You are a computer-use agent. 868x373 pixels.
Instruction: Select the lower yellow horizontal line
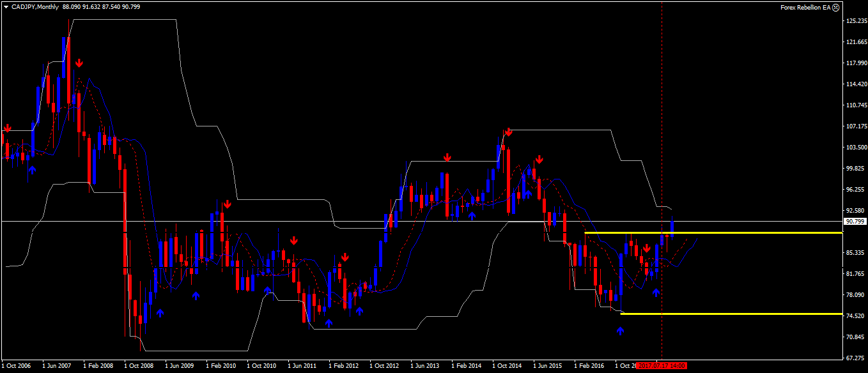point(731,314)
